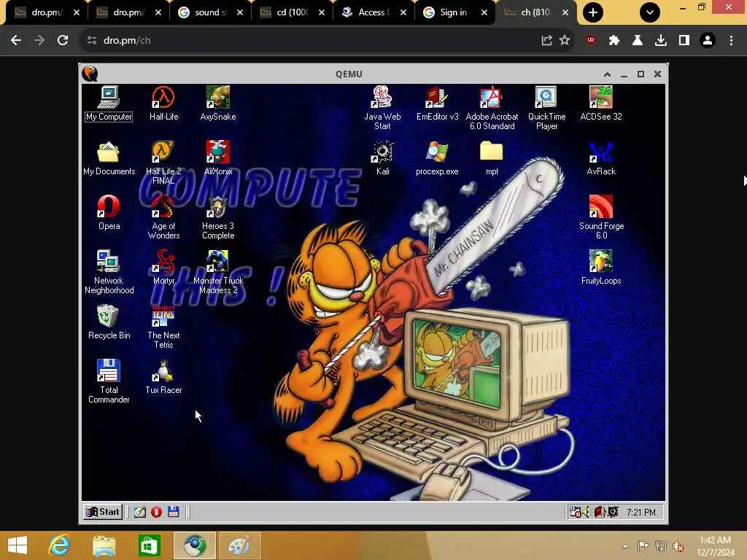Open My Documents folder icon
The image size is (747, 560).
coord(109,158)
